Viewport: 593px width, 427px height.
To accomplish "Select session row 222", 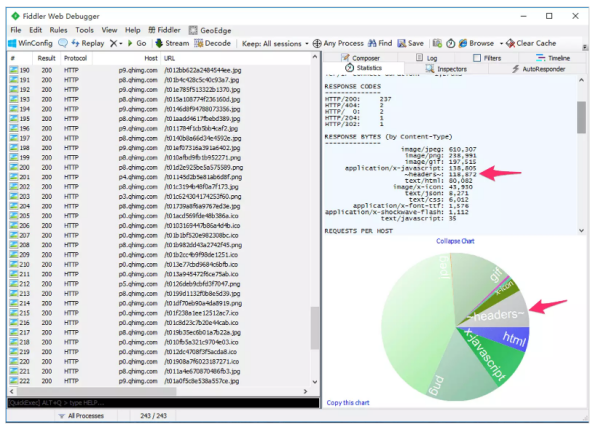I will (159, 381).
